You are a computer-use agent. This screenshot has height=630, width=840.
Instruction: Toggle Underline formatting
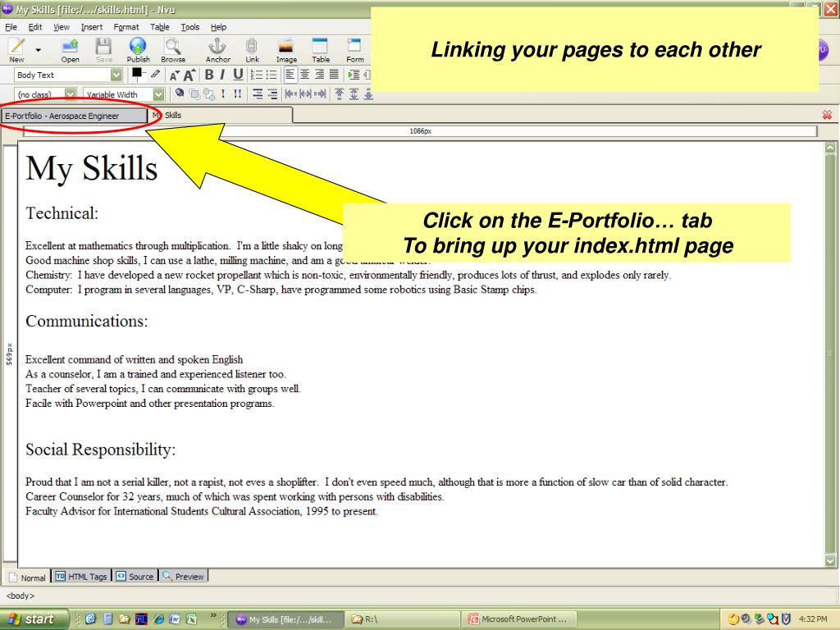(238, 75)
